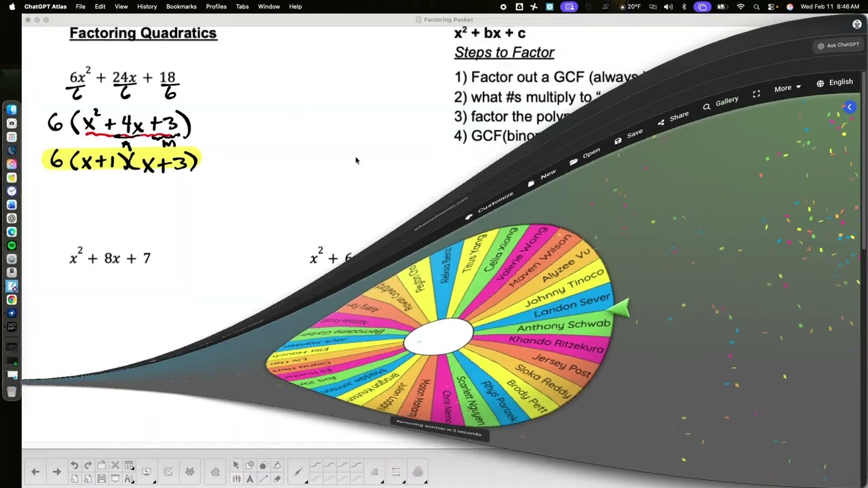The width and height of the screenshot is (868, 488).
Task: Select the arrow Select tool
Action: click(x=236, y=465)
